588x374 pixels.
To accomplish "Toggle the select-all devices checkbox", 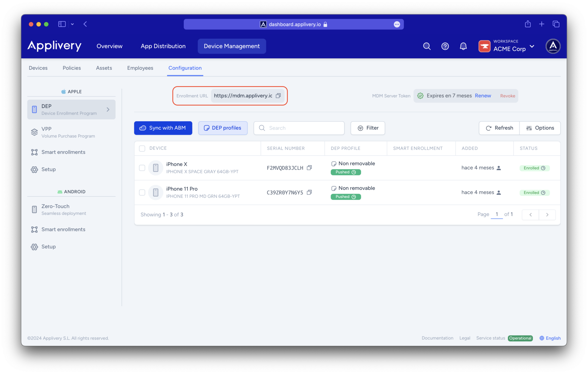I will click(x=142, y=148).
